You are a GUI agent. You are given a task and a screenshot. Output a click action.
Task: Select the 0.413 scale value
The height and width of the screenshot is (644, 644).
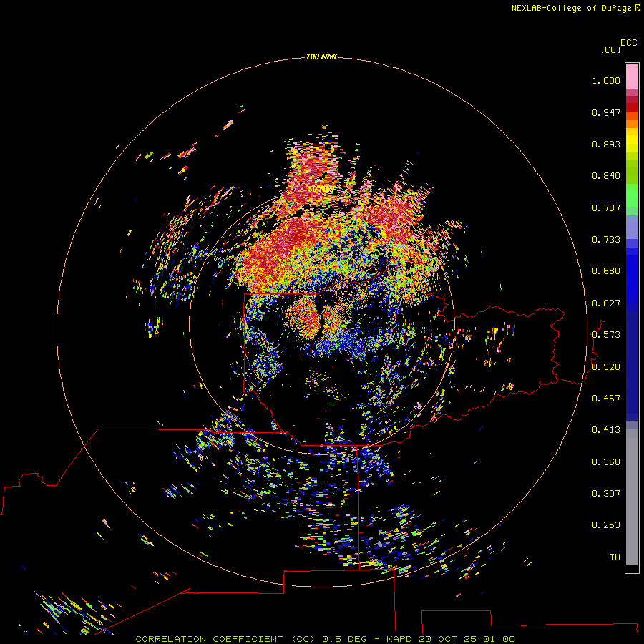coord(606,430)
